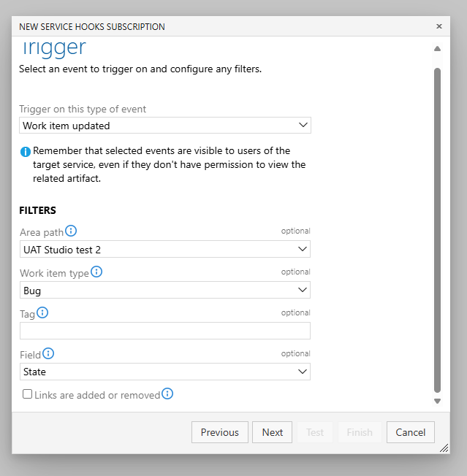Click the disabled Test button
The image size is (467, 476).
click(x=315, y=432)
